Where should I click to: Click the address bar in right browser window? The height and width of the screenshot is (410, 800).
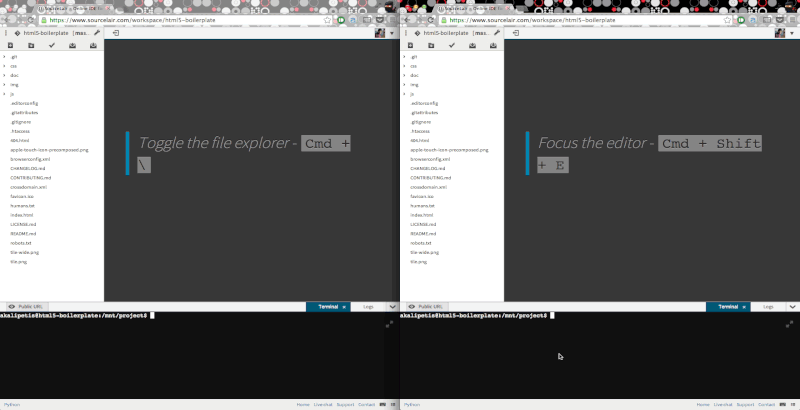[x=586, y=20]
